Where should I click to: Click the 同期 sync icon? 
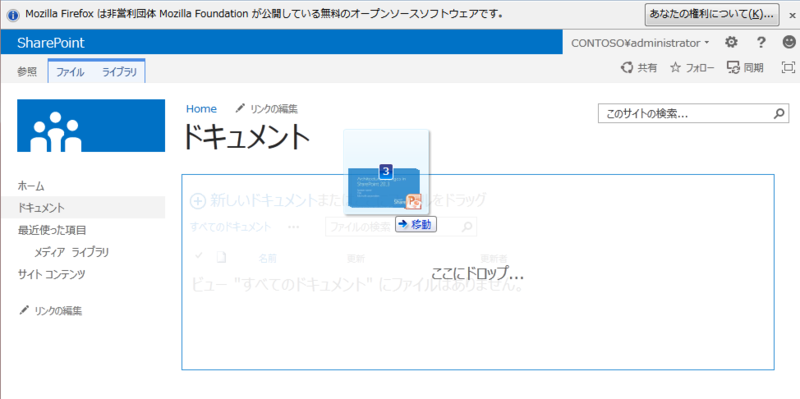tap(733, 67)
